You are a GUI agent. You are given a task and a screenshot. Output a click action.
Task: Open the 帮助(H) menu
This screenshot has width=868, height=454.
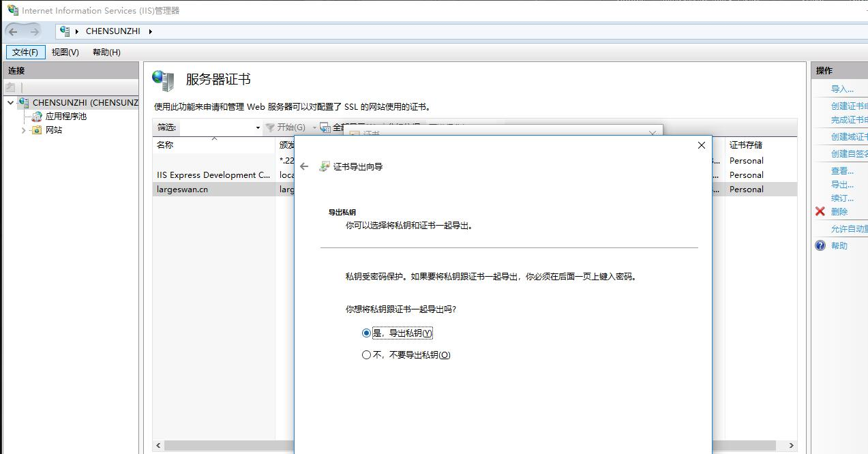106,52
